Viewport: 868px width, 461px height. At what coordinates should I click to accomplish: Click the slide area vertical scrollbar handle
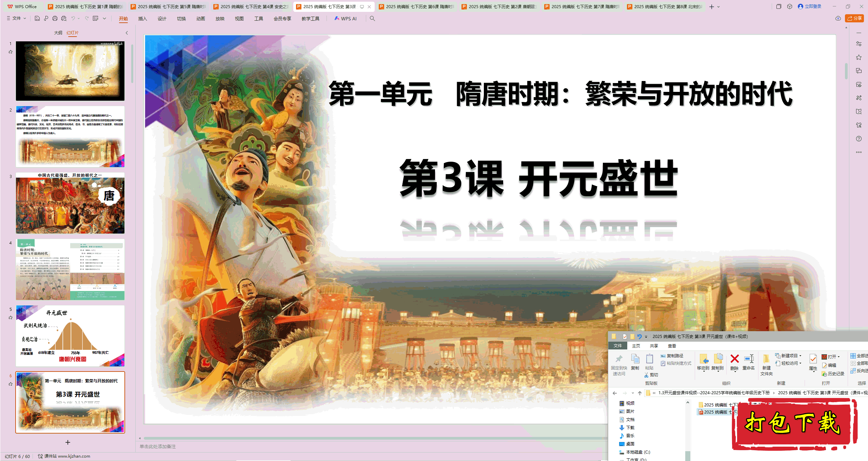coord(846,71)
